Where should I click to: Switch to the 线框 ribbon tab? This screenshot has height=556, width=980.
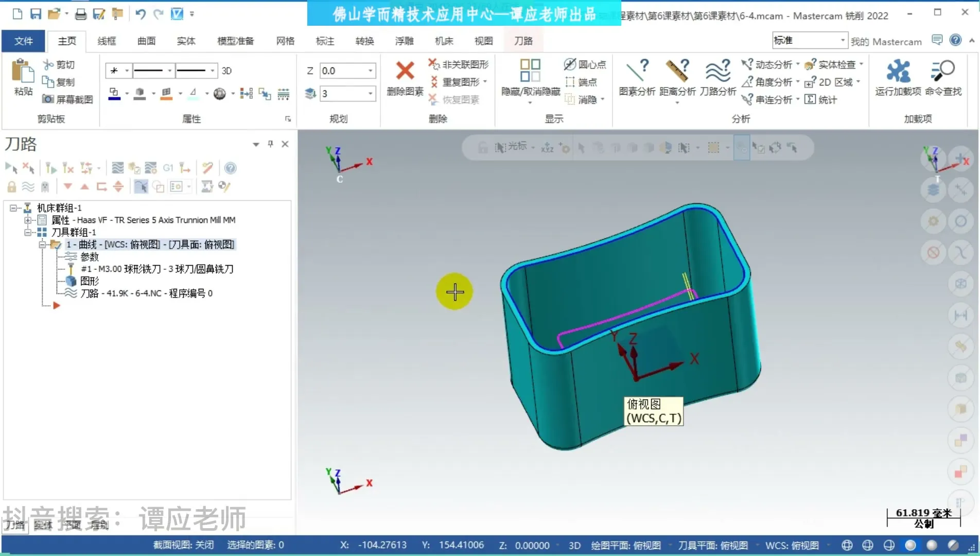click(107, 41)
